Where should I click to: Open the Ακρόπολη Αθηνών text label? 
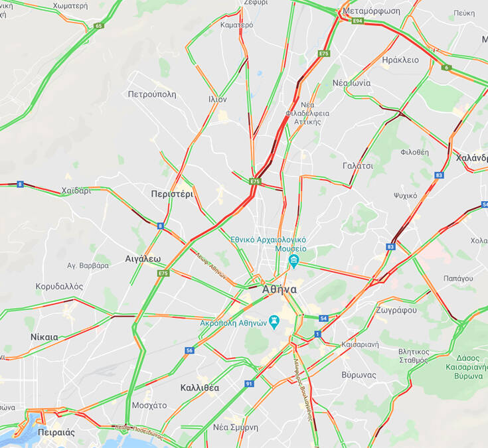pyautogui.click(x=234, y=323)
